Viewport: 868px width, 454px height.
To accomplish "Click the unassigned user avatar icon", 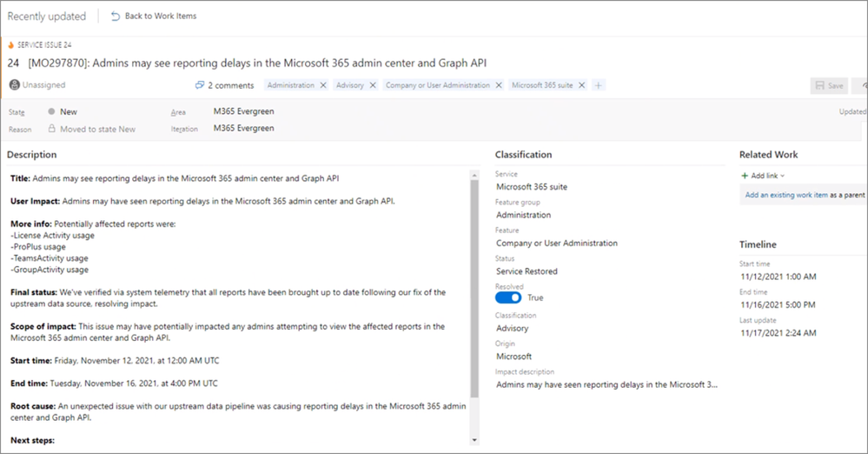I will click(x=15, y=85).
